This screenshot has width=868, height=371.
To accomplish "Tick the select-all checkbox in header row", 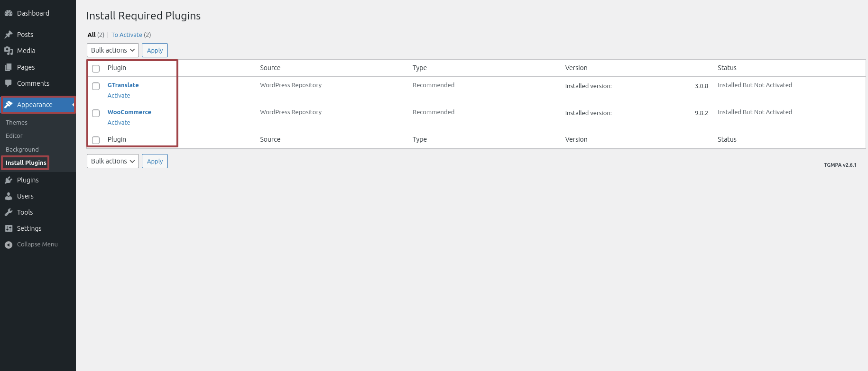I will [x=96, y=69].
